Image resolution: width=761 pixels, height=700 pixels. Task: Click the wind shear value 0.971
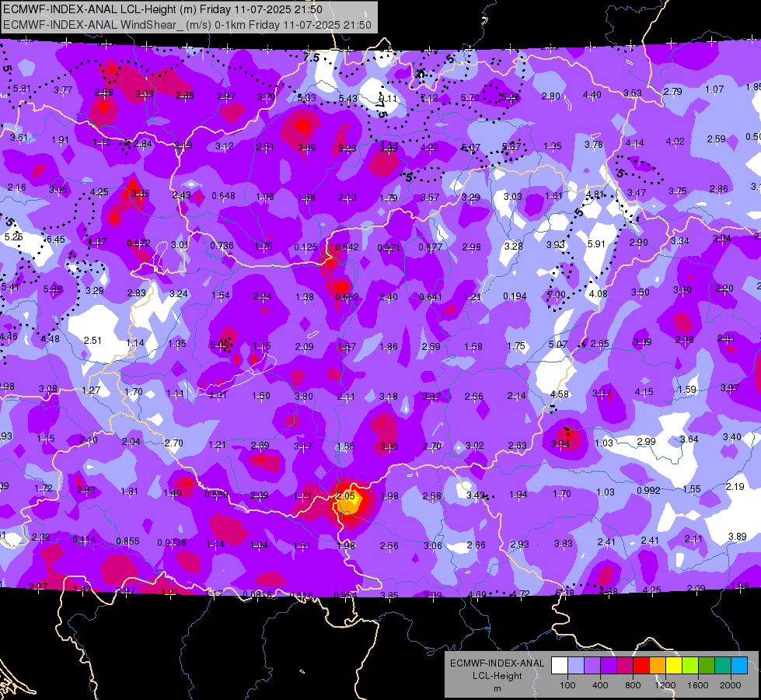[x=389, y=248]
